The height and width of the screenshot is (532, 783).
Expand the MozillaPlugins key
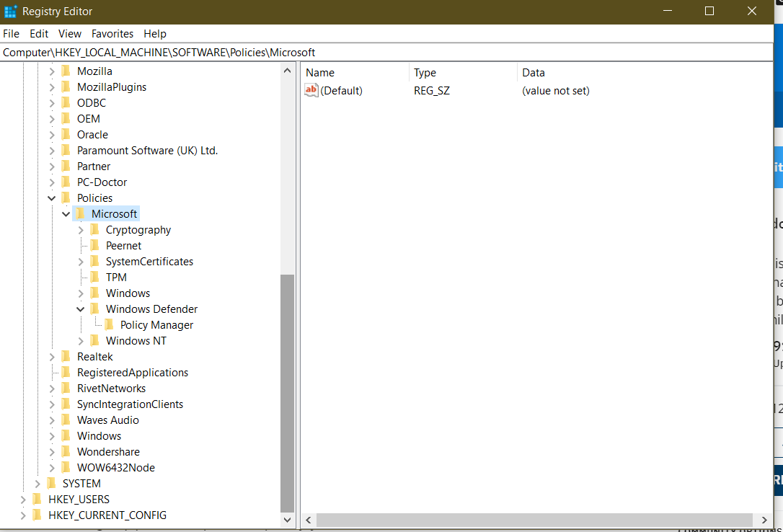pos(51,87)
